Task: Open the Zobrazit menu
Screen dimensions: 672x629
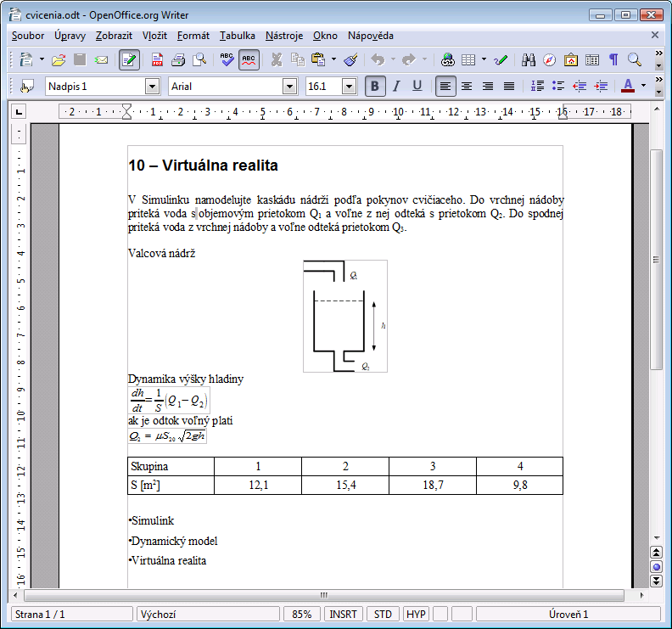Action: [114, 36]
